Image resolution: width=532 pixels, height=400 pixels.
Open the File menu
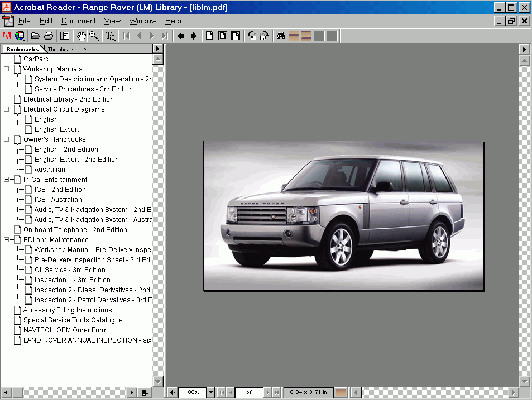pos(25,21)
